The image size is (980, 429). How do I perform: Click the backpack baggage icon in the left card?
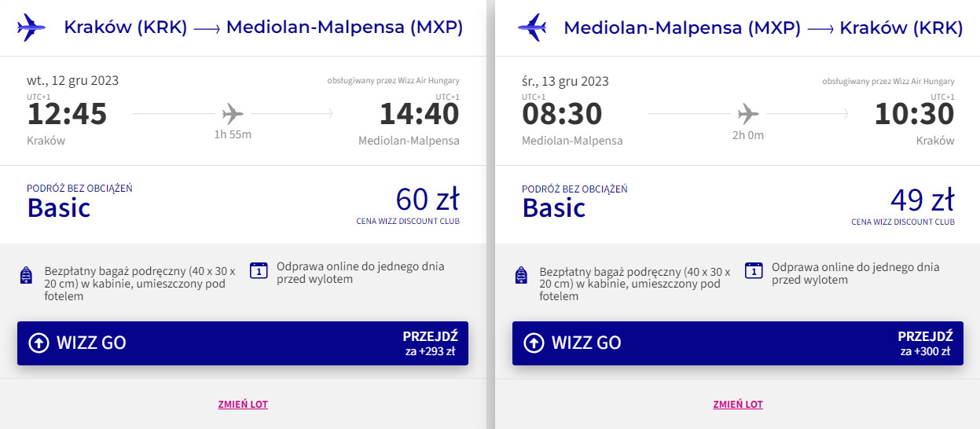coord(27,276)
